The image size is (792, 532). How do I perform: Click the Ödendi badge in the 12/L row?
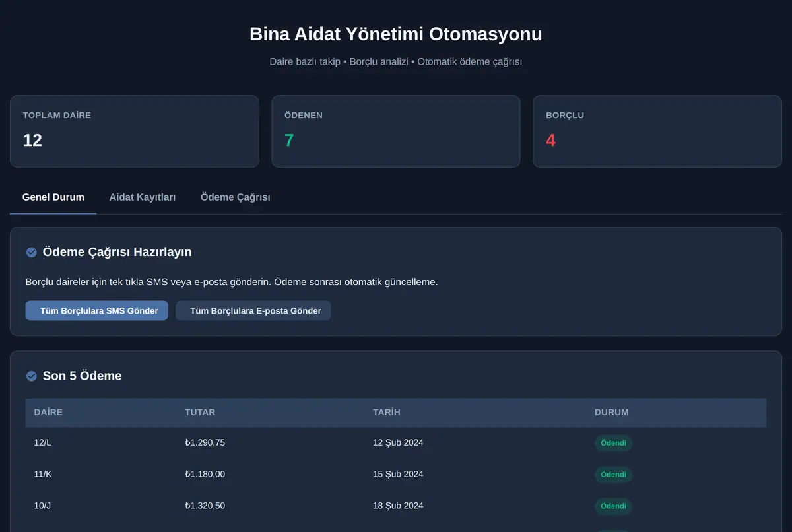pos(613,443)
